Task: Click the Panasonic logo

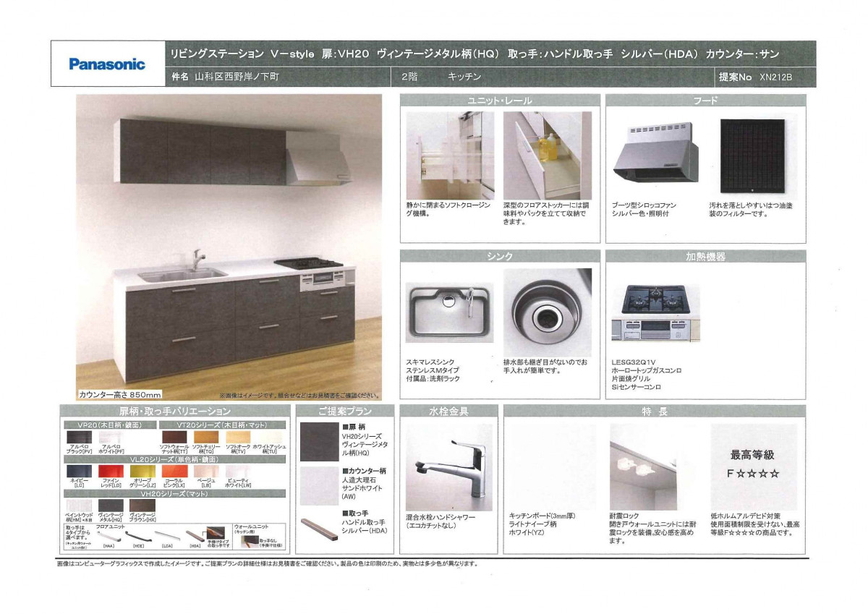Action: 107,64
